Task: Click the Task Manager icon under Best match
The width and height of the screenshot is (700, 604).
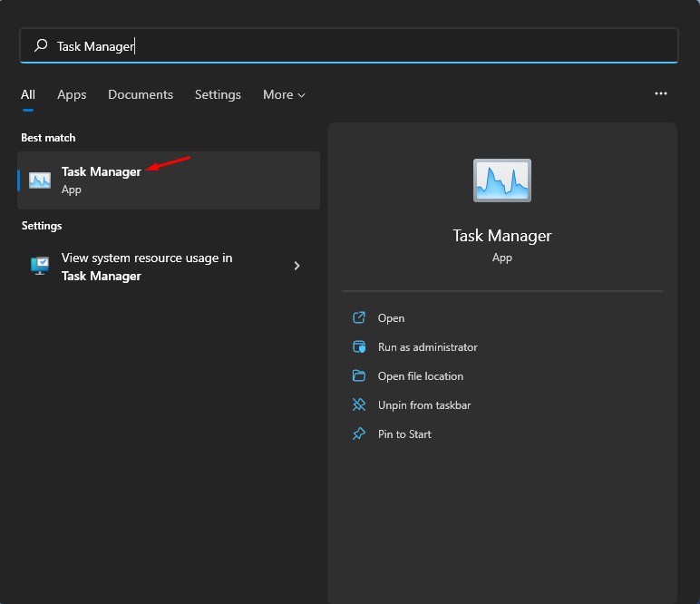Action: [40, 180]
